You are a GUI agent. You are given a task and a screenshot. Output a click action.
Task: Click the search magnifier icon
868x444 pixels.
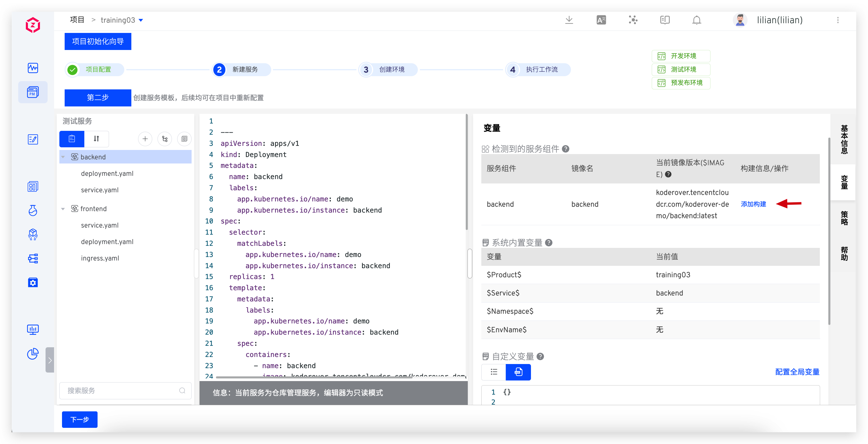point(182,390)
